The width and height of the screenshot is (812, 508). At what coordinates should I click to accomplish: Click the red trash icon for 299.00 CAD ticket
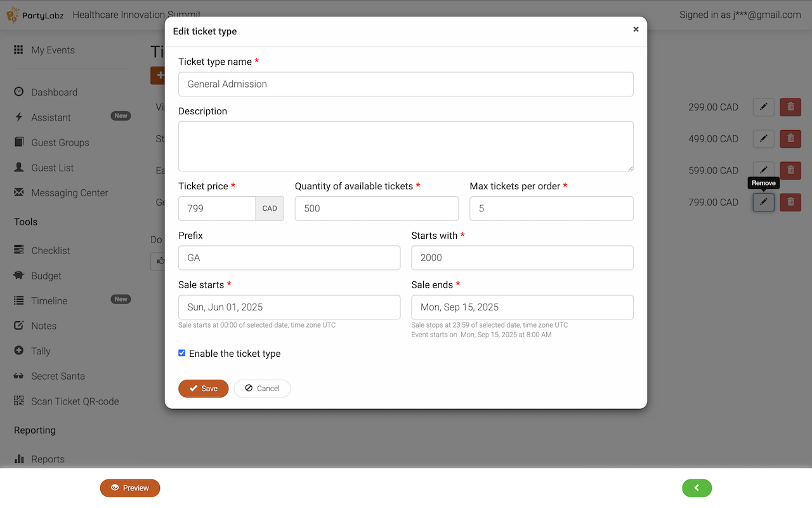tap(790, 107)
